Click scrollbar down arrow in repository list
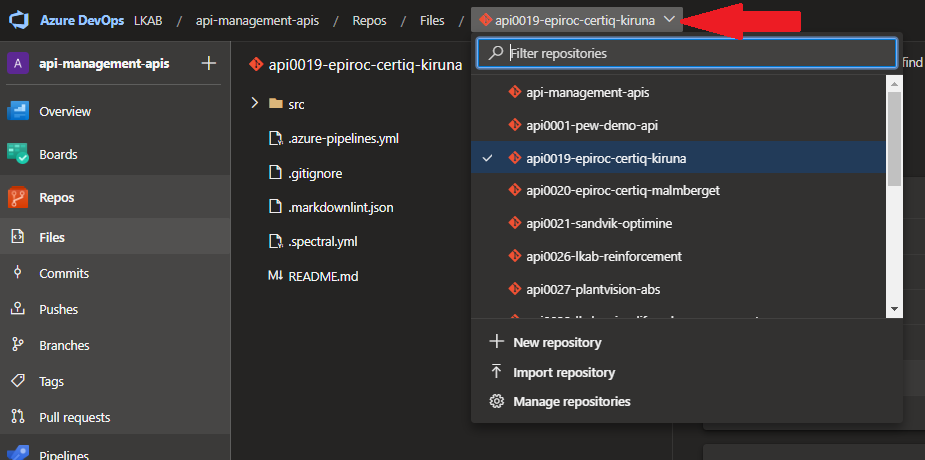925x460 pixels. 894,309
